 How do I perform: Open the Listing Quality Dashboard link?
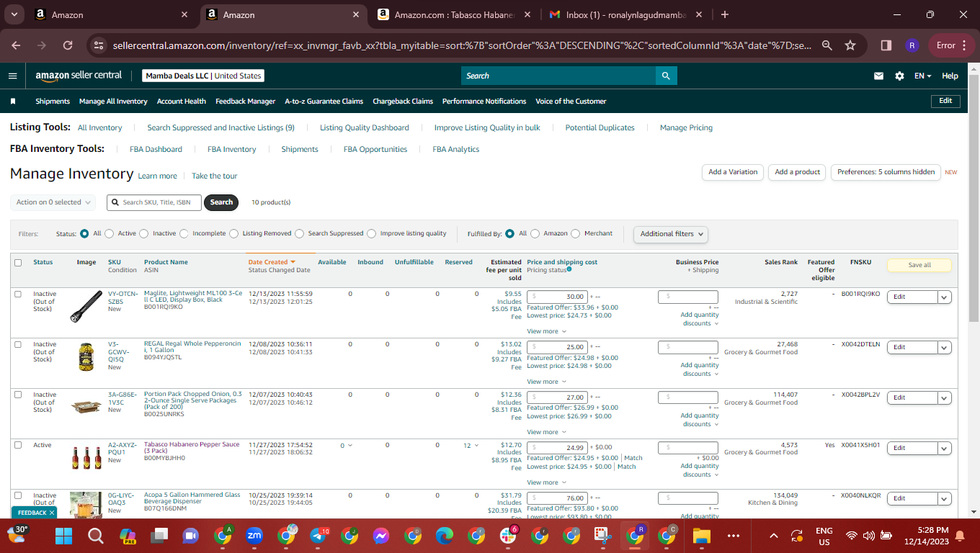coord(365,127)
